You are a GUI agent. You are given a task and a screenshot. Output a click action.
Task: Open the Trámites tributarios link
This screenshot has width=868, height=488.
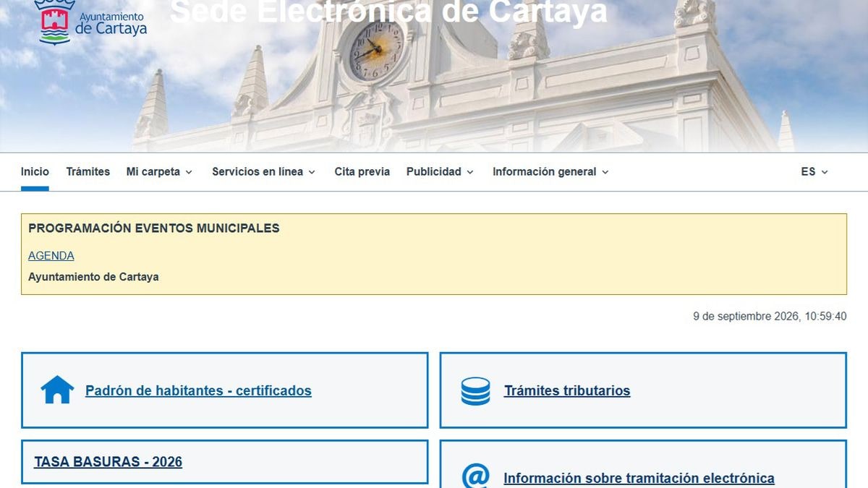pos(567,390)
